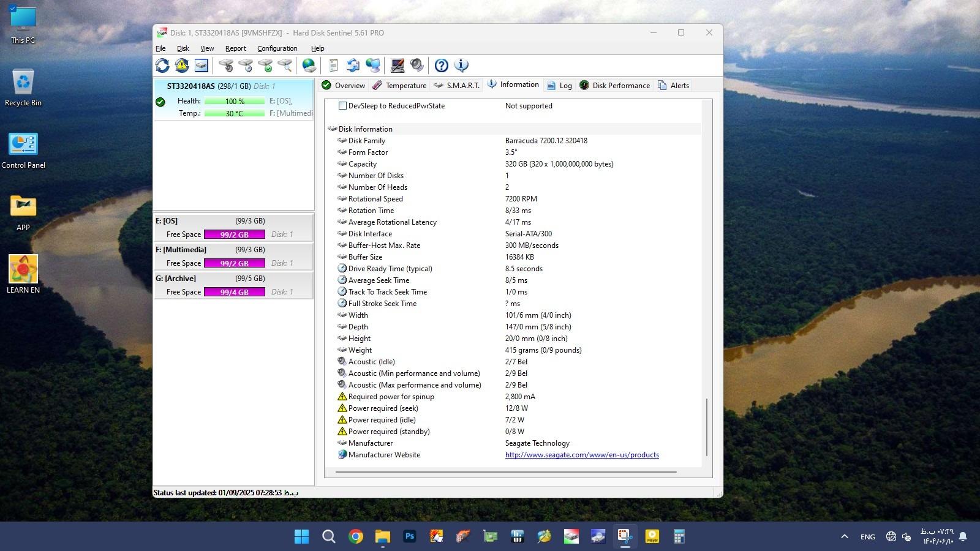This screenshot has height=551, width=980.
Task: Open the Report menu
Action: pos(235,48)
